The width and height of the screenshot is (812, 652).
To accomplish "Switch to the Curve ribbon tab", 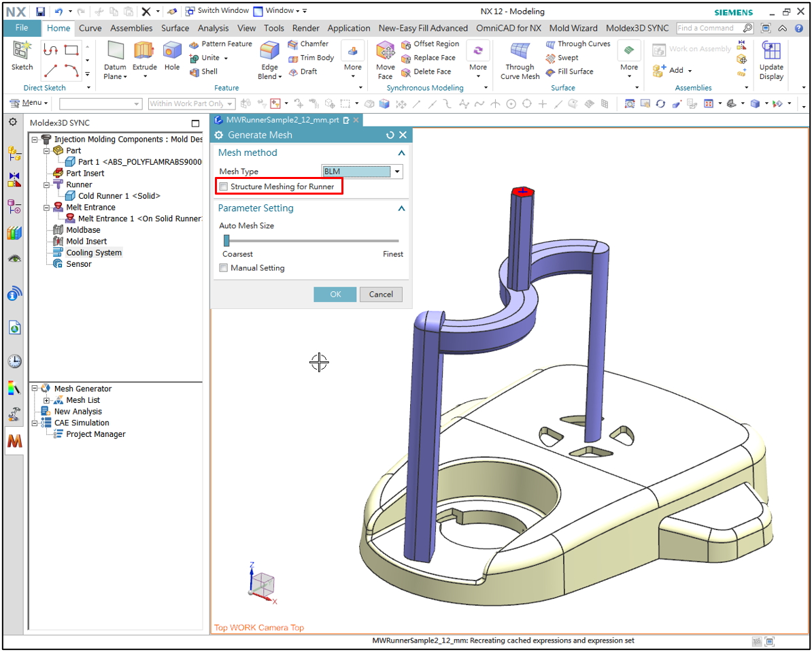I will click(x=90, y=29).
